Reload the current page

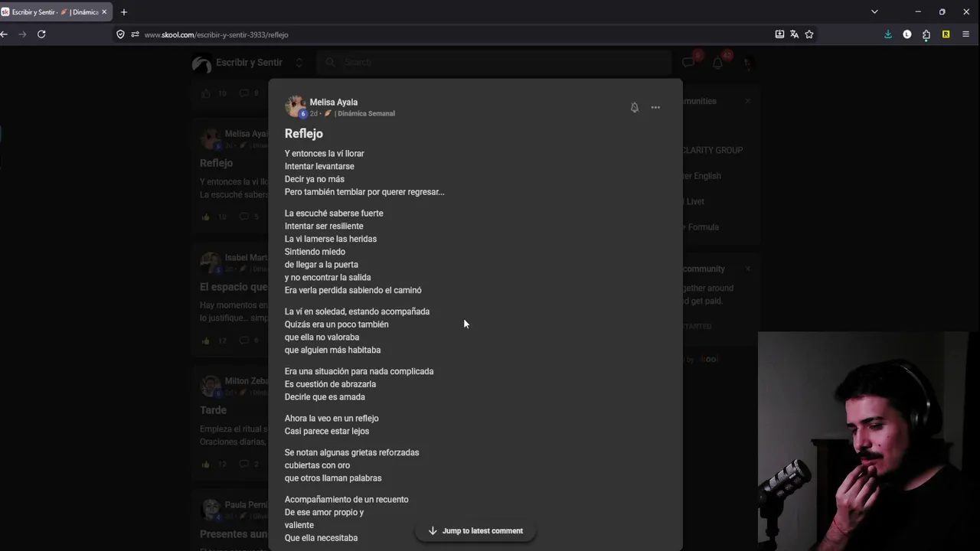(x=41, y=34)
